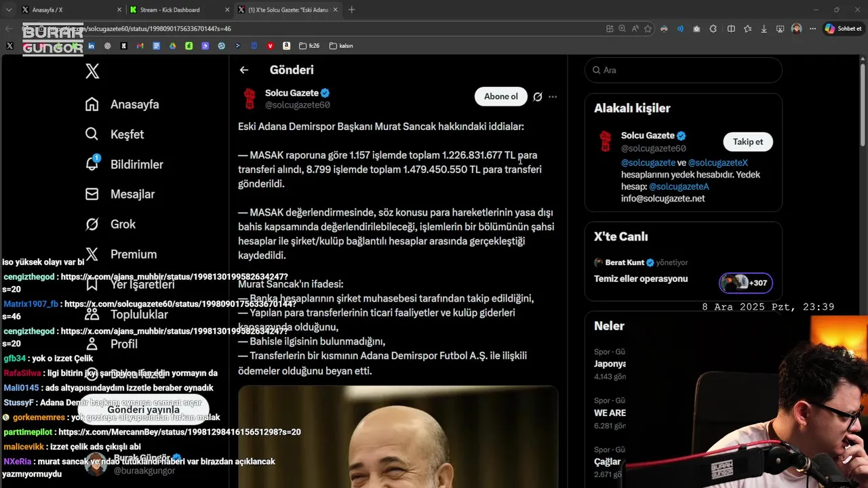
Task: Open Solcu Gazete avatar on the post
Action: pyautogui.click(x=250, y=99)
